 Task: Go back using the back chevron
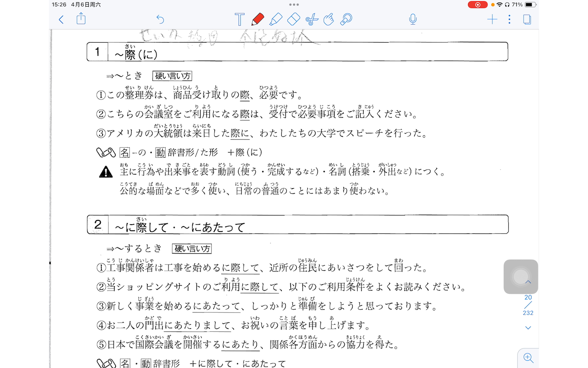(61, 20)
